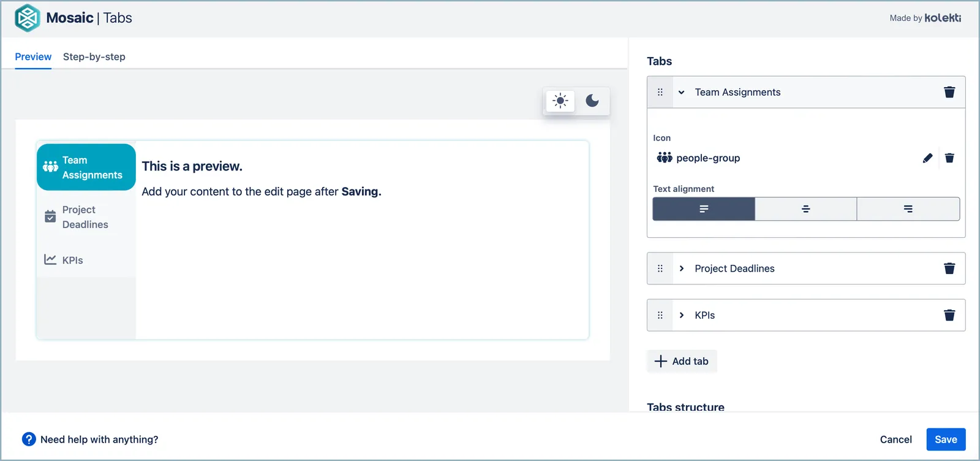Click the help question mark icon
This screenshot has height=461, width=980.
point(29,439)
